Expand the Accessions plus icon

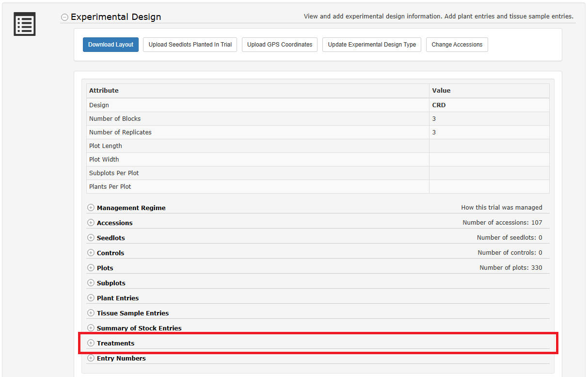coord(91,223)
